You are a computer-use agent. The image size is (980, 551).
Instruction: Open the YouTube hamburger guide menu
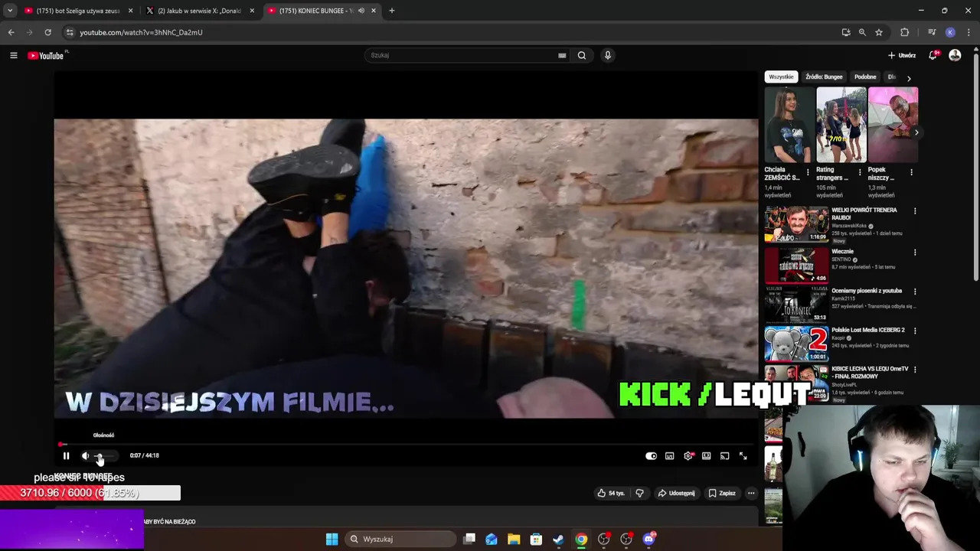[14, 55]
